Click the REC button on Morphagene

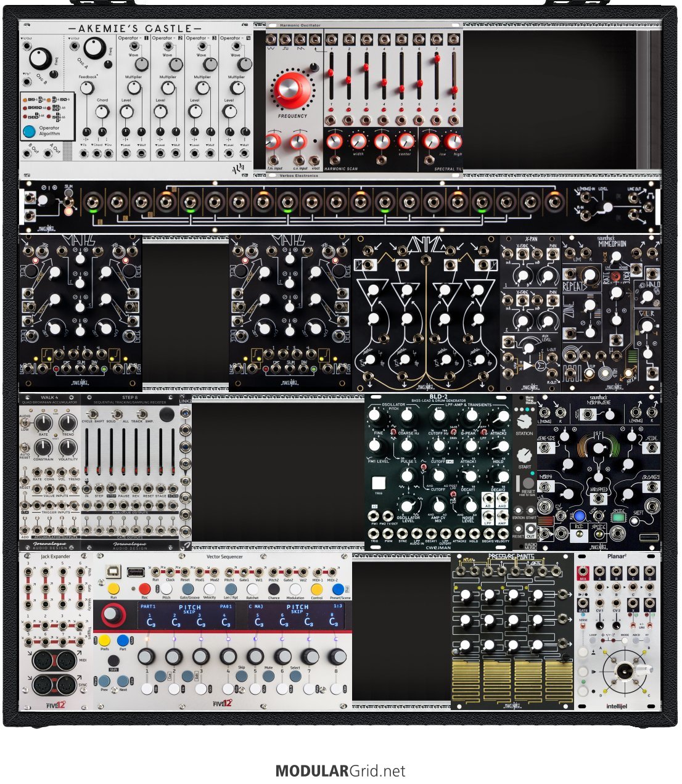[580, 534]
